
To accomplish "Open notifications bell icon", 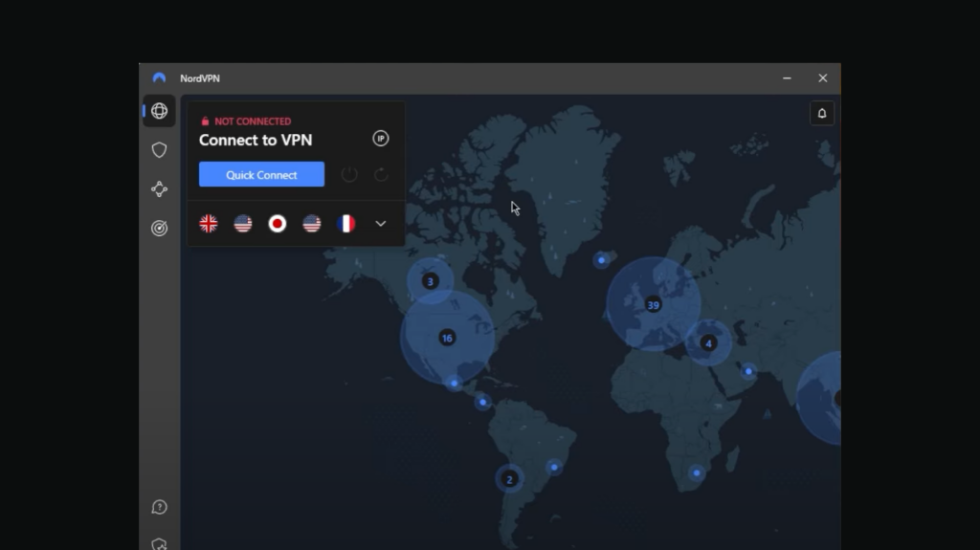I will tap(822, 113).
